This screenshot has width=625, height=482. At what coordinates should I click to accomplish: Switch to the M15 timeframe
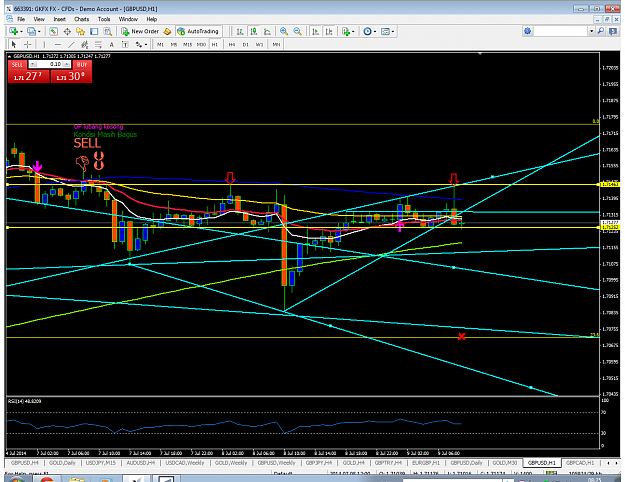pos(187,44)
